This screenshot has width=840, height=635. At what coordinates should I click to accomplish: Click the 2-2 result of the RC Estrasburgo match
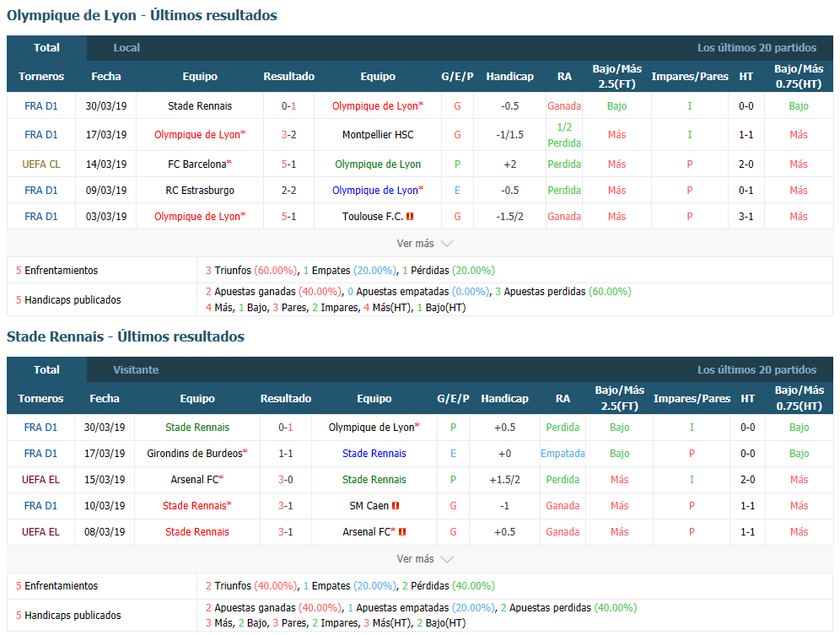tap(288, 191)
